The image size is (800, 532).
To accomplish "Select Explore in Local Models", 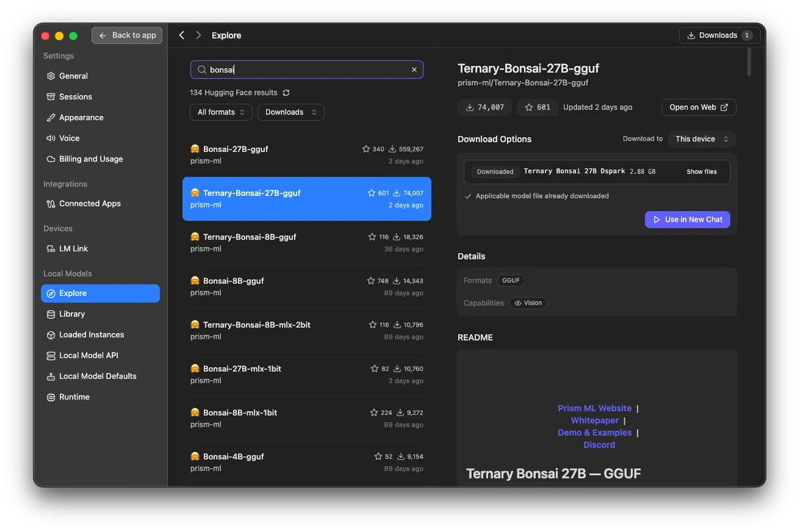I will (100, 293).
